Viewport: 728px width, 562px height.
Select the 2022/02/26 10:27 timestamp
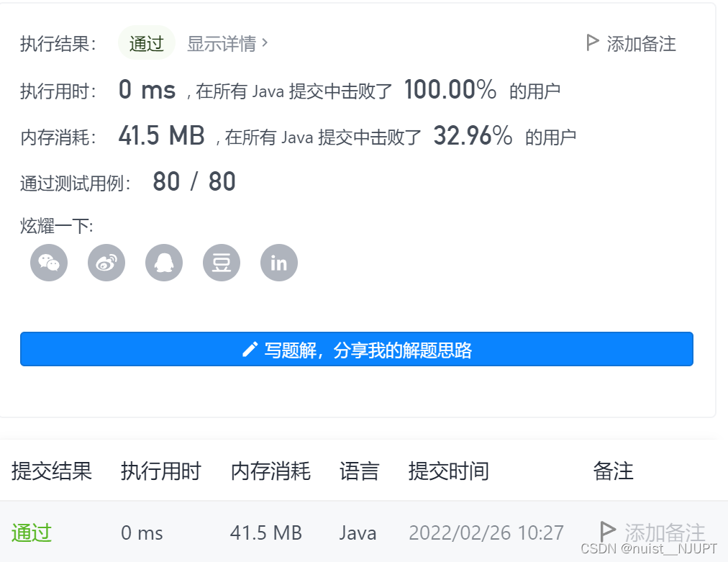point(486,532)
